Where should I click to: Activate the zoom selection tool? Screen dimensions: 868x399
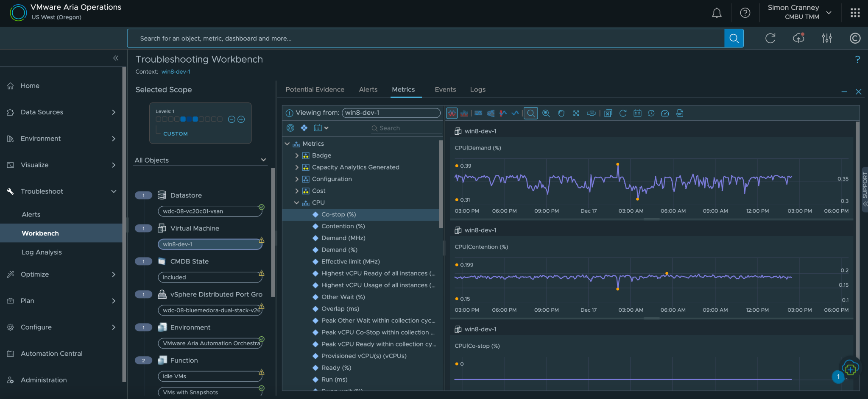click(530, 113)
